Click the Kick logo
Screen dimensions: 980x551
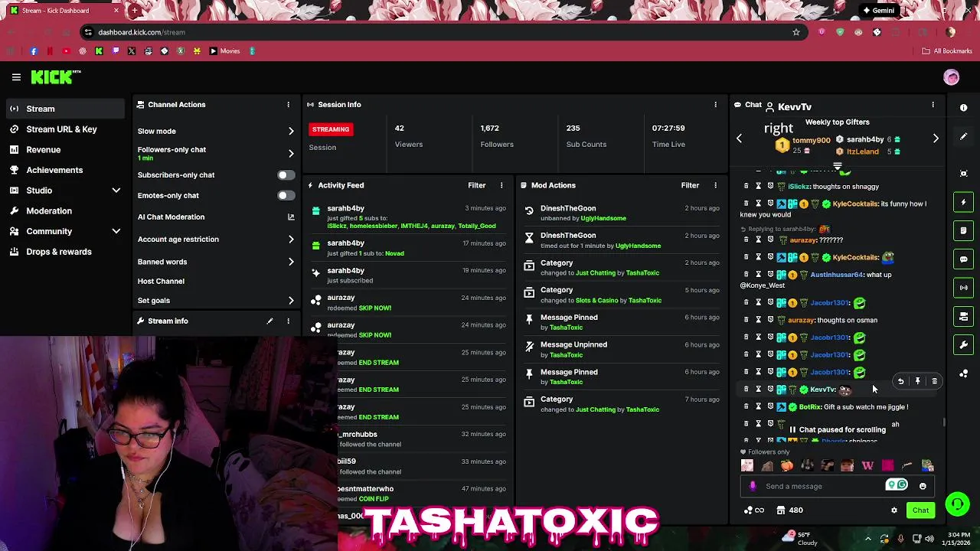pos(56,77)
